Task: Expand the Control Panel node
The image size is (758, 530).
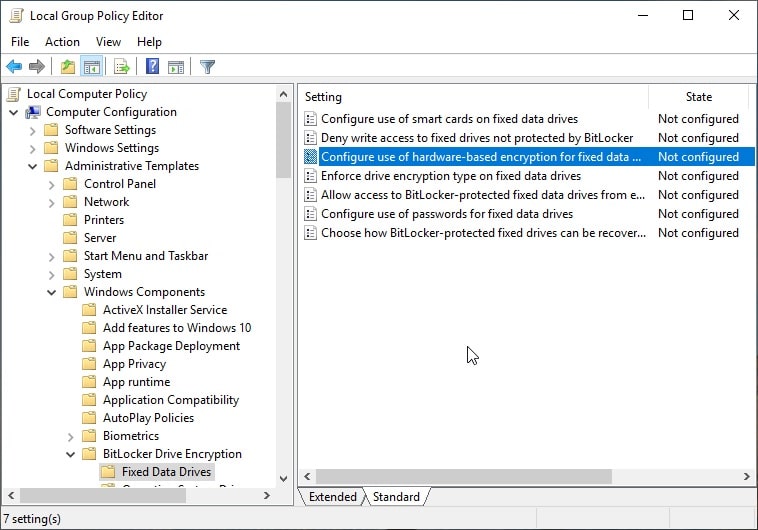Action: [x=51, y=185]
